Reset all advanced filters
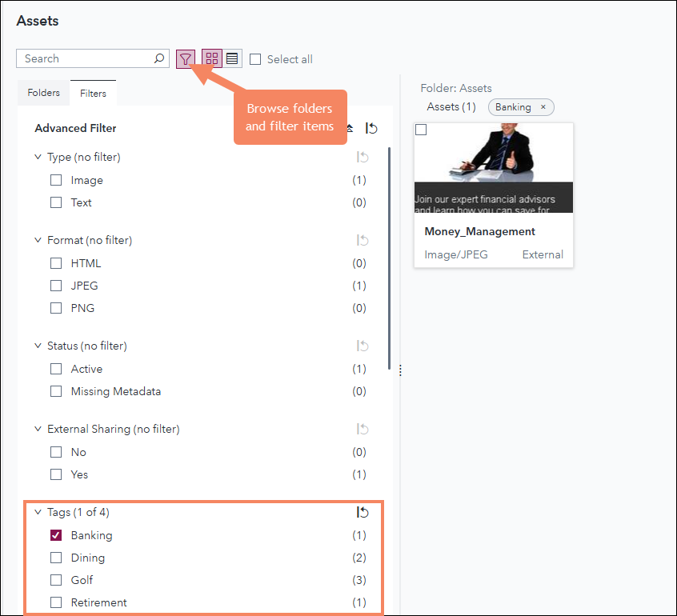Image resolution: width=677 pixels, height=616 pixels. (371, 128)
